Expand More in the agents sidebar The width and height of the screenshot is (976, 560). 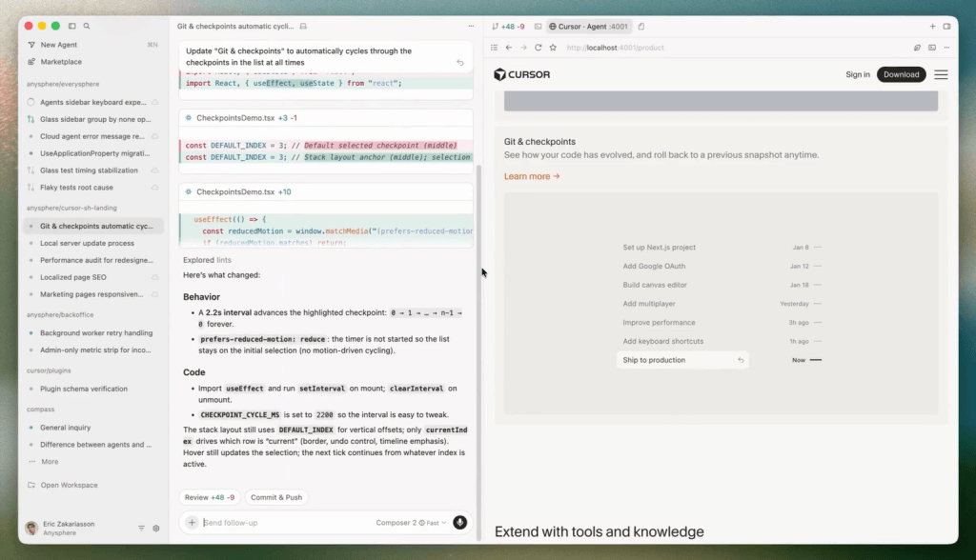[x=50, y=462]
